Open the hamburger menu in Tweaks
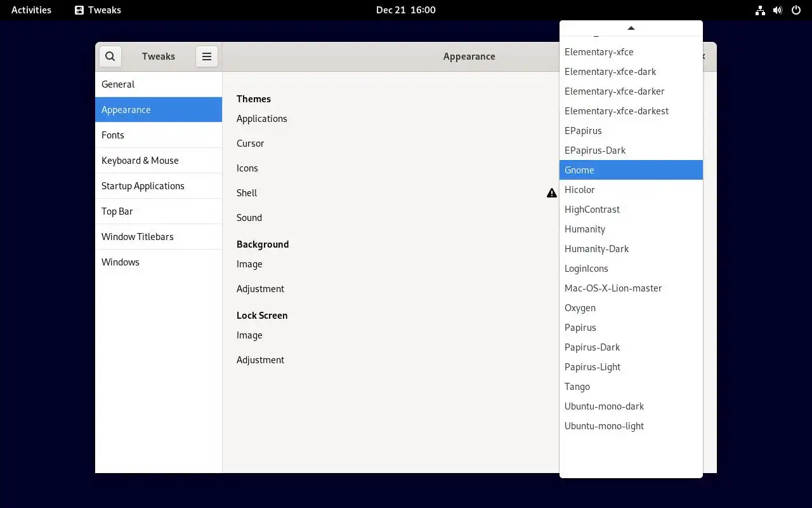Viewport: 812px width, 508px height. click(x=207, y=56)
